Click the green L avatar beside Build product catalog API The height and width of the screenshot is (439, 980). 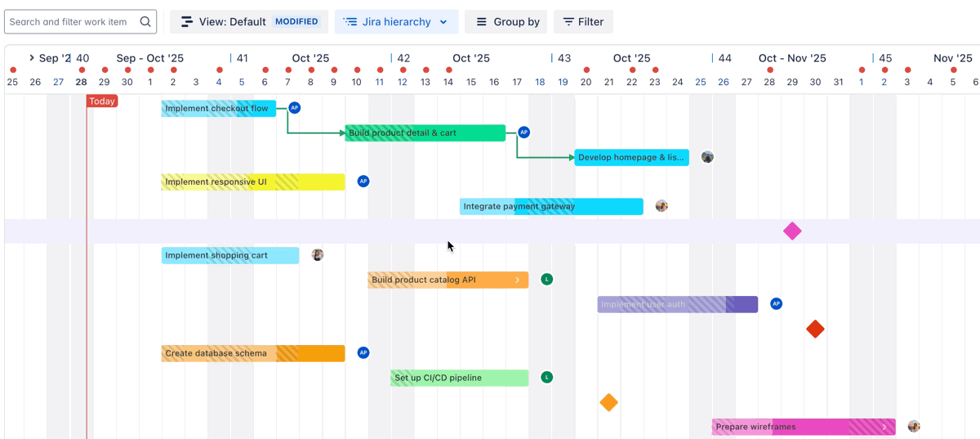tap(547, 280)
